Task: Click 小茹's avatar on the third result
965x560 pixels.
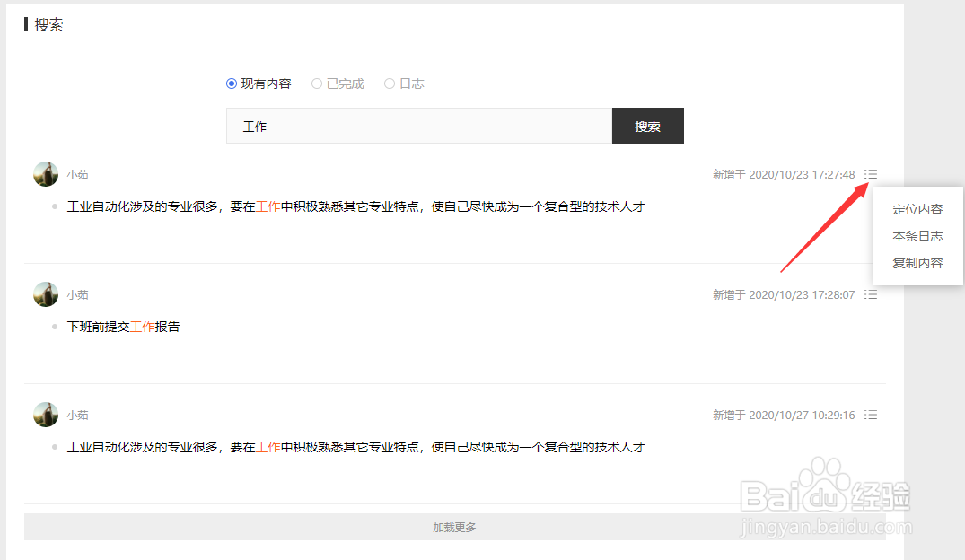Action: pyautogui.click(x=45, y=415)
